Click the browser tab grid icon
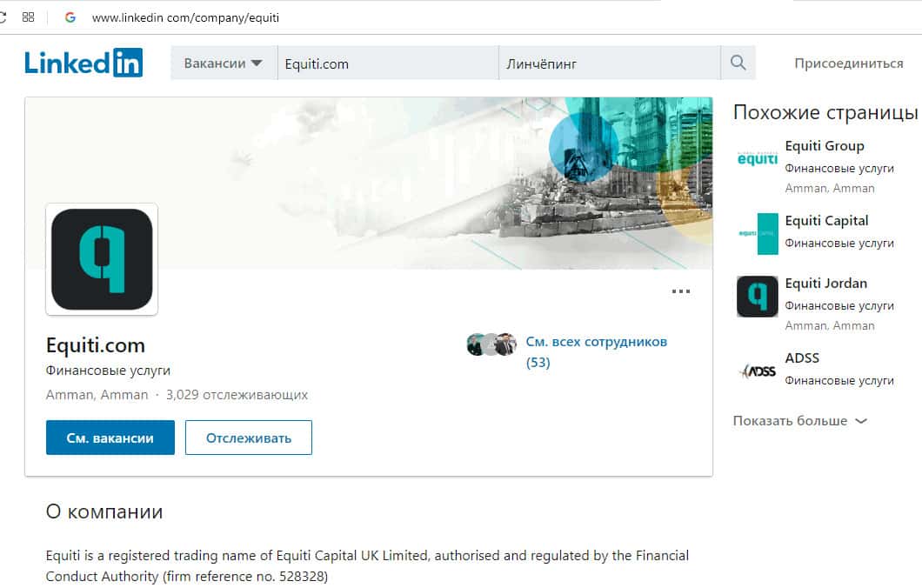This screenshot has width=922, height=588. pos(28,17)
